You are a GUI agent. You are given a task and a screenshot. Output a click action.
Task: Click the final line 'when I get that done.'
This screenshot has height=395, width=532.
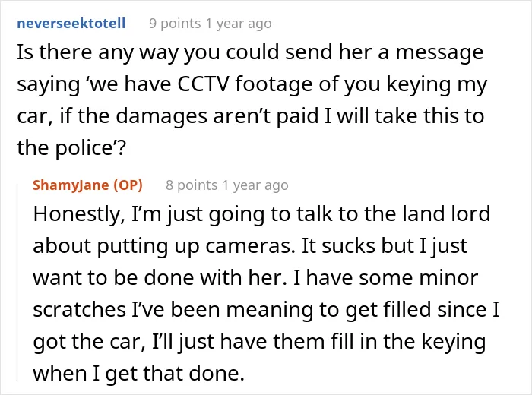(x=138, y=374)
